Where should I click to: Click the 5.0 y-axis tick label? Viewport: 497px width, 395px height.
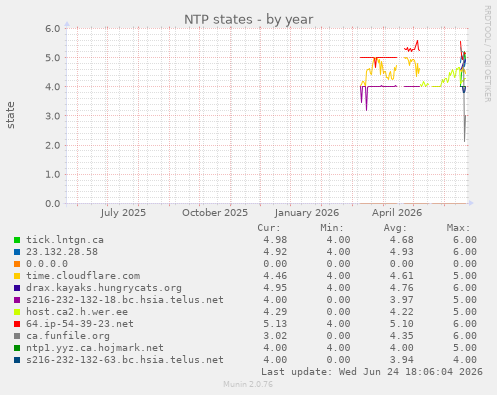[x=53, y=58]
